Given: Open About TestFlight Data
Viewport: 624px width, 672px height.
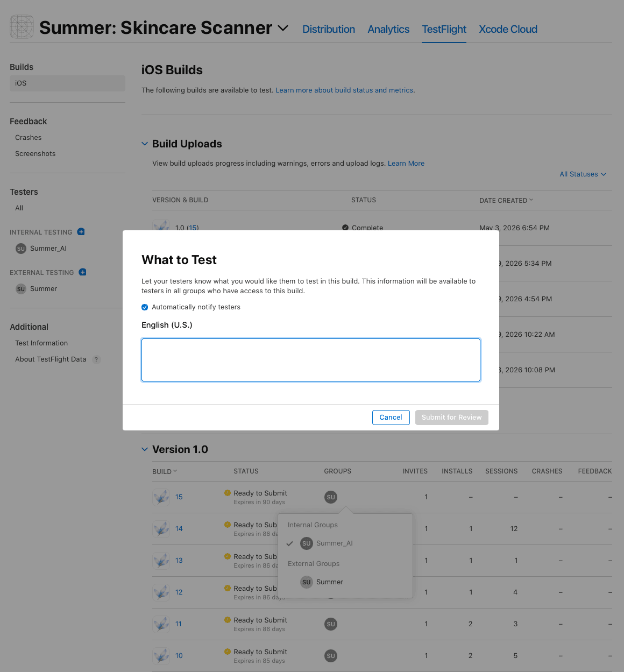Looking at the screenshot, I should [51, 359].
